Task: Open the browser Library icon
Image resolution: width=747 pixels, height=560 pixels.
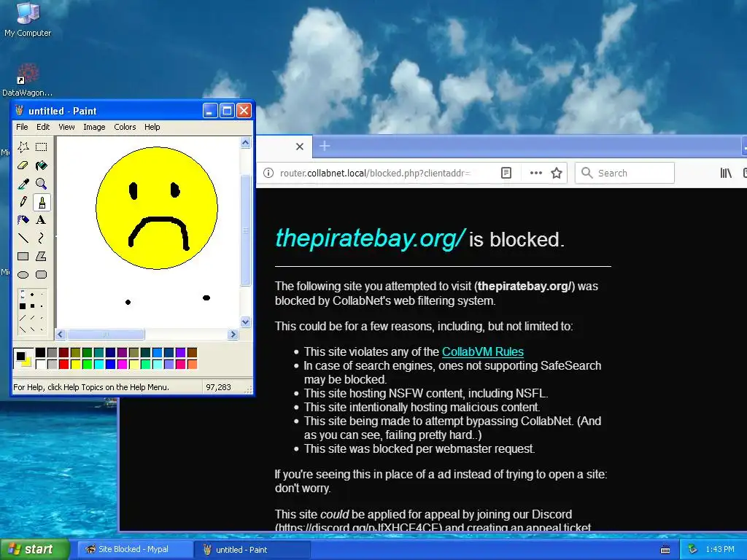Action: pyautogui.click(x=726, y=173)
